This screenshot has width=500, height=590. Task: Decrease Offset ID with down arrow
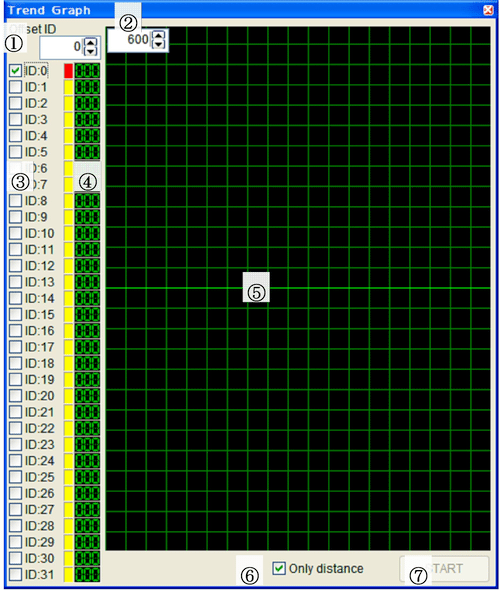(x=90, y=51)
